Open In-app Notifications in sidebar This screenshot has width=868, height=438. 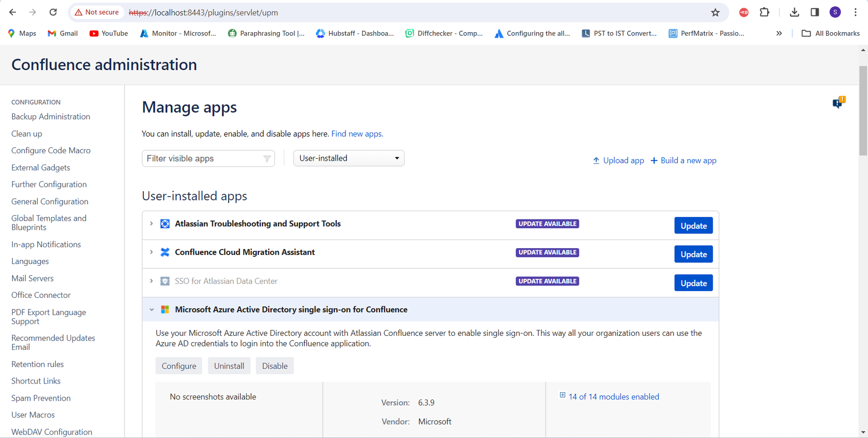(46, 244)
